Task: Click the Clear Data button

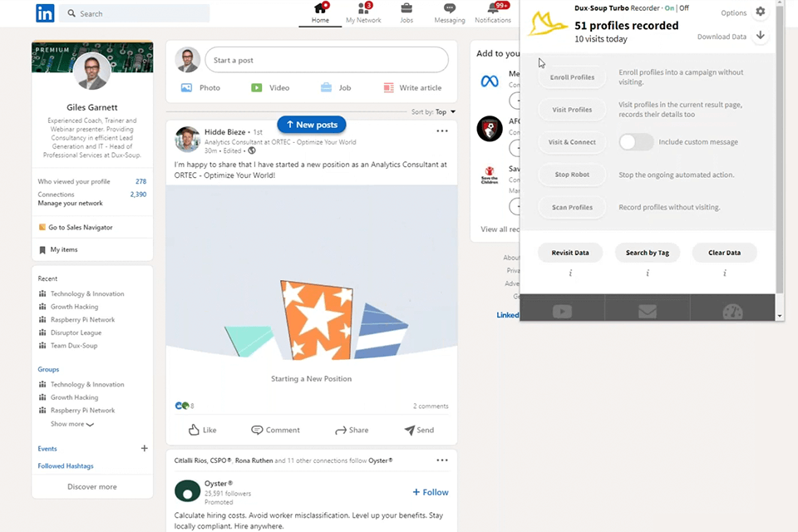Action: [x=724, y=253]
